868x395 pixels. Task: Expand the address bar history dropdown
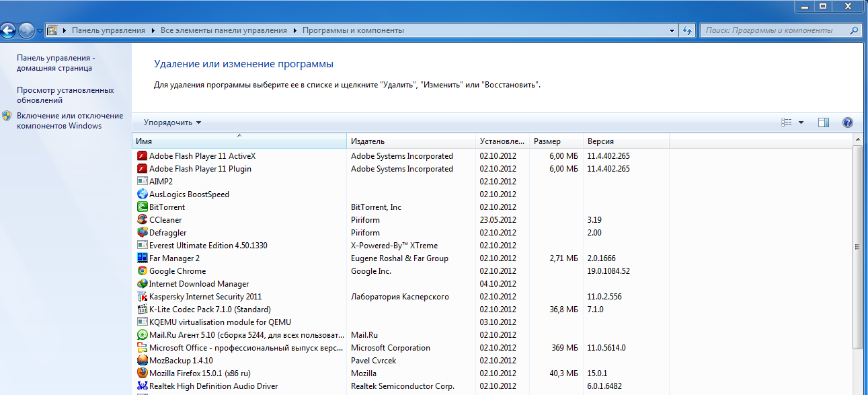[x=672, y=30]
